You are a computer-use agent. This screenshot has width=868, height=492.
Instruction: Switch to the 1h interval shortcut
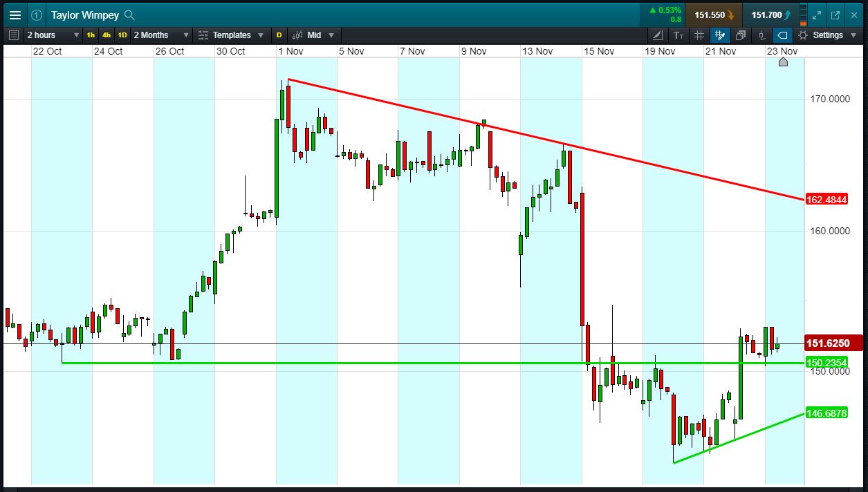point(91,35)
